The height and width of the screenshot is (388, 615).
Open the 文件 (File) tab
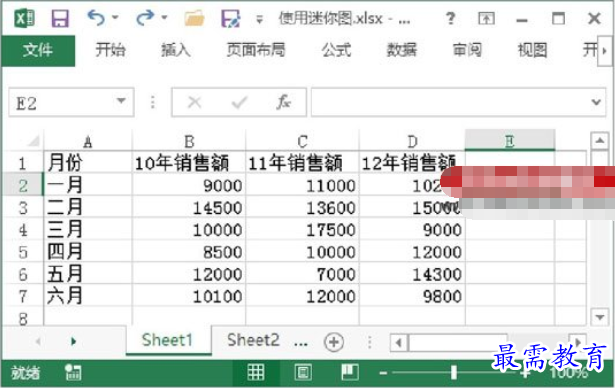(x=38, y=50)
